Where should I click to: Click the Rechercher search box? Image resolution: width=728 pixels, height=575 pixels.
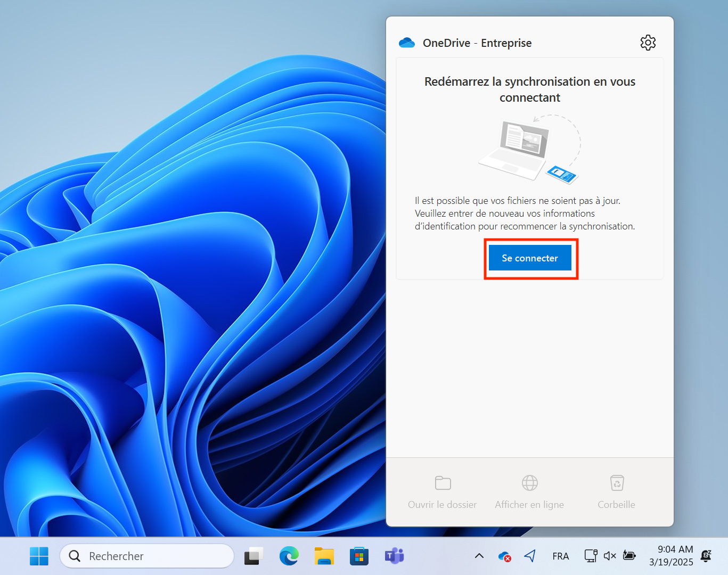(147, 556)
